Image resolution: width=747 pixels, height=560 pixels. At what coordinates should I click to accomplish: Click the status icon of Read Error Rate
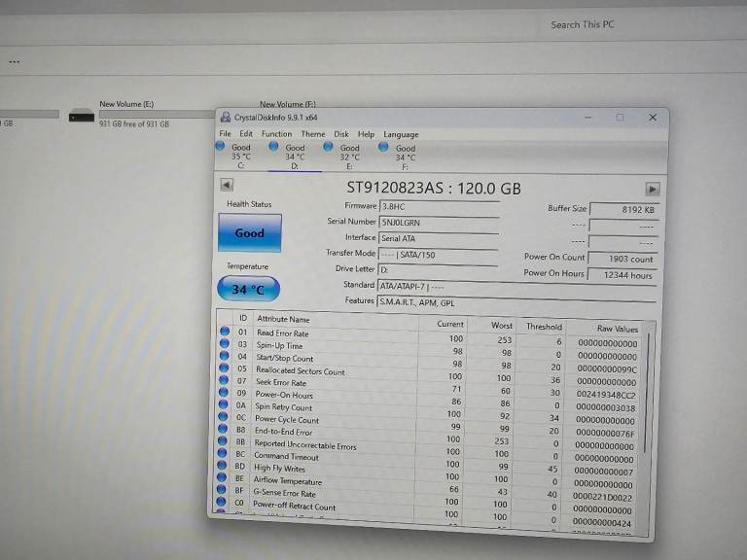pyautogui.click(x=225, y=331)
